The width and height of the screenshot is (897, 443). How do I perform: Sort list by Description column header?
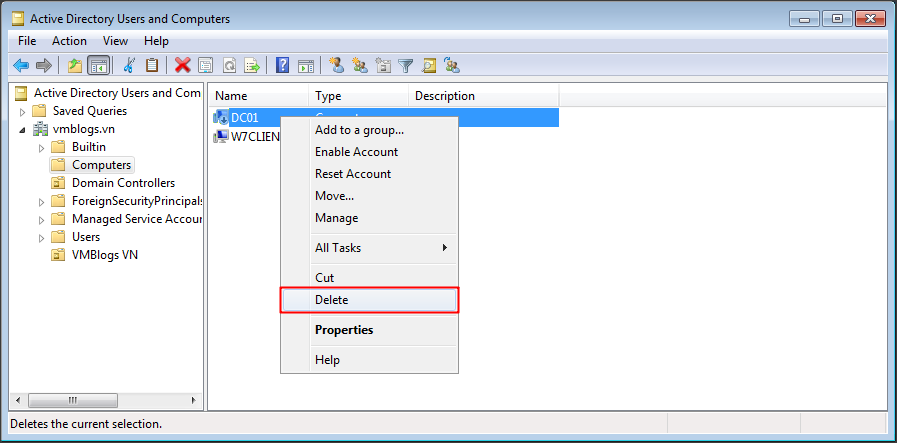click(445, 96)
